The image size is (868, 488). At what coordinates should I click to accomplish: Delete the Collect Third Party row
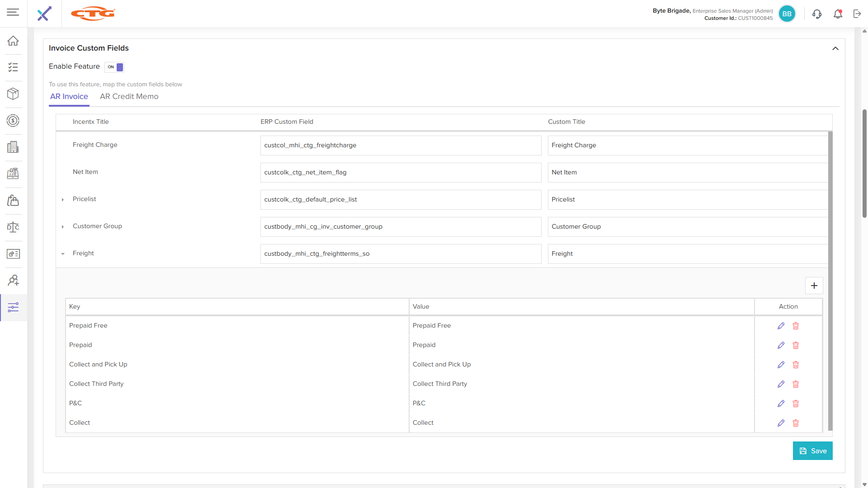click(x=796, y=384)
